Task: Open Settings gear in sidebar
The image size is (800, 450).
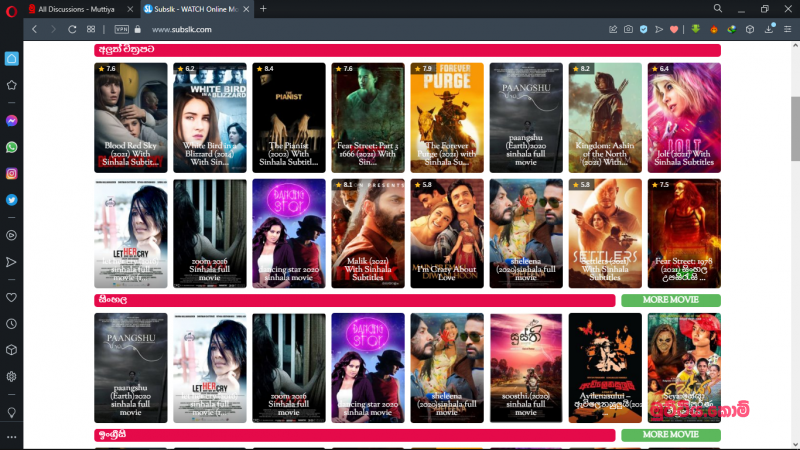Action: click(12, 377)
